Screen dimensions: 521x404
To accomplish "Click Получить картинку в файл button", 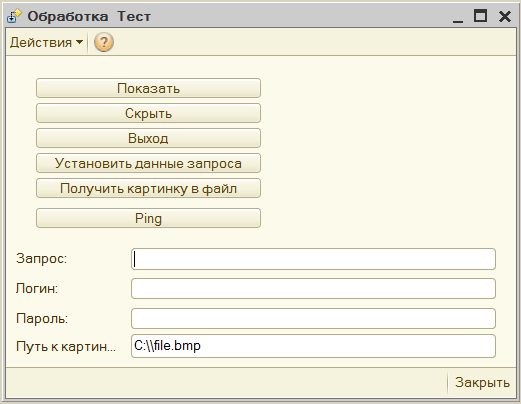I will [148, 188].
